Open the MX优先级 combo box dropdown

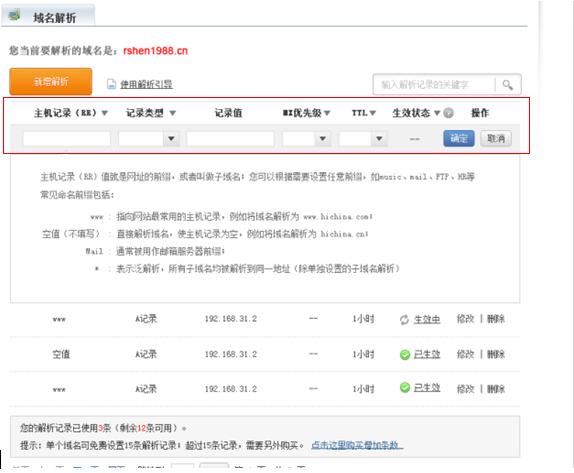pos(323,139)
